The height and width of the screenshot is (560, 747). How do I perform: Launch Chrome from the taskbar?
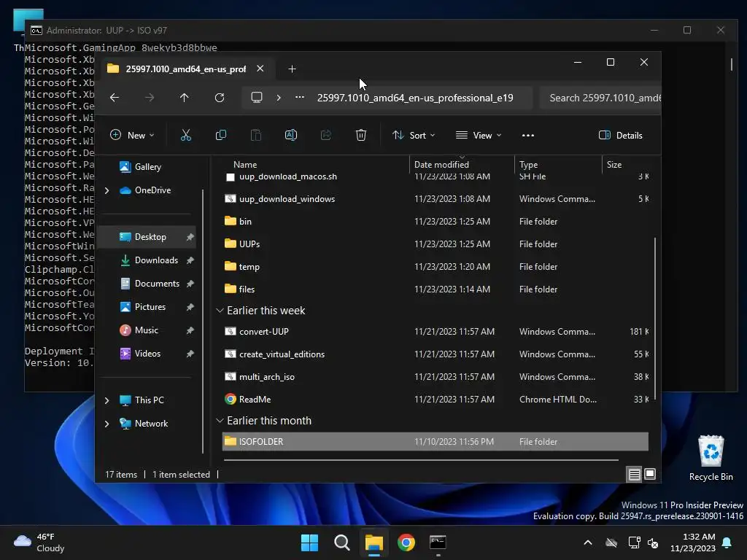[406, 542]
